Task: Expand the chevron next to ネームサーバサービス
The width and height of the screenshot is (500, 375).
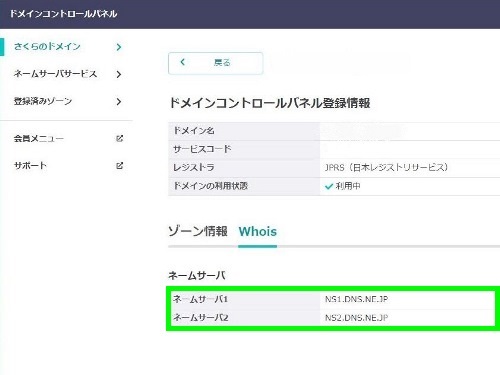Action: pyautogui.click(x=119, y=74)
